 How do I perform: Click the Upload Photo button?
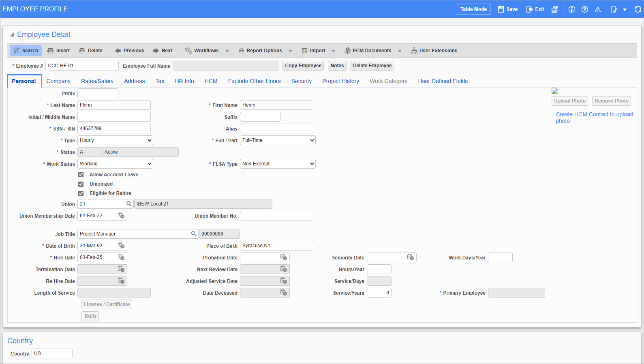tap(570, 101)
